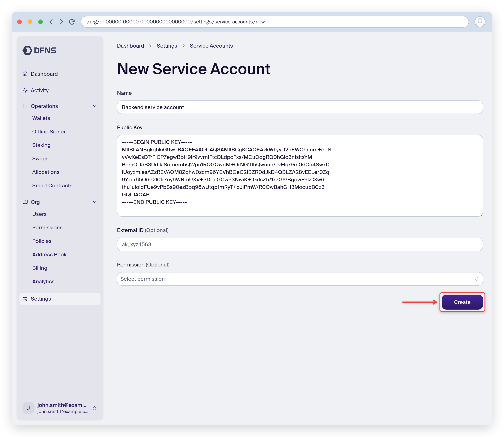The width and height of the screenshot is (504, 437).
Task: Click the Dashboard home icon in sidebar
Action: [25, 74]
